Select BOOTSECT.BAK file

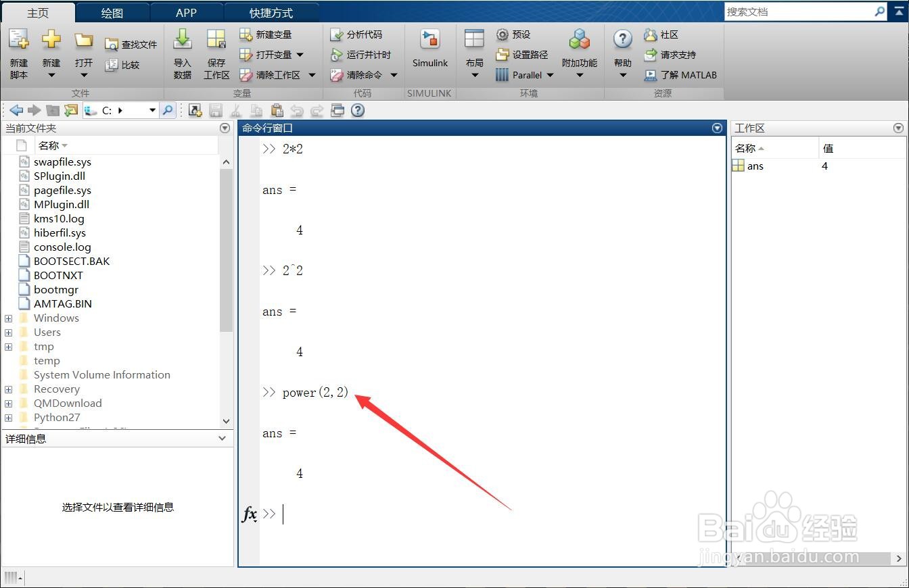(x=71, y=262)
